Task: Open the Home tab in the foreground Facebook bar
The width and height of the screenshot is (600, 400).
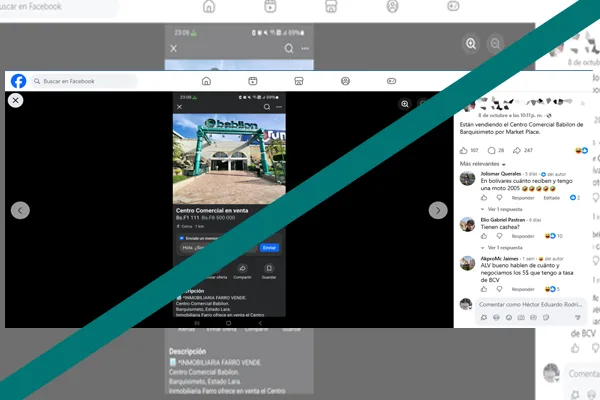Action: tap(206, 81)
